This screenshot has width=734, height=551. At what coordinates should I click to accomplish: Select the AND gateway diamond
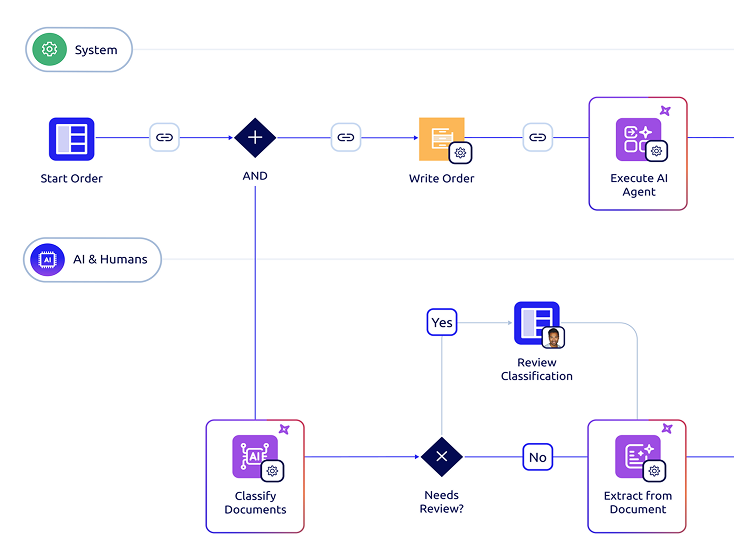[255, 138]
